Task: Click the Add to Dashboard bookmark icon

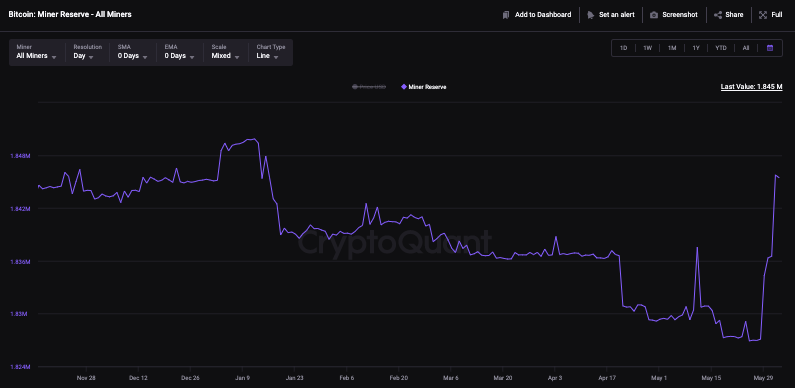Action: click(x=505, y=15)
